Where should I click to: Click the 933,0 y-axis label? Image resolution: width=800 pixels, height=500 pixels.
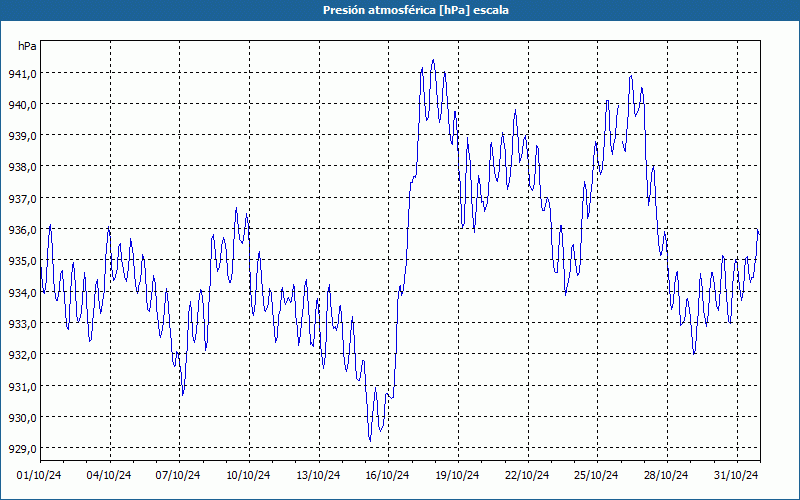click(x=22, y=324)
